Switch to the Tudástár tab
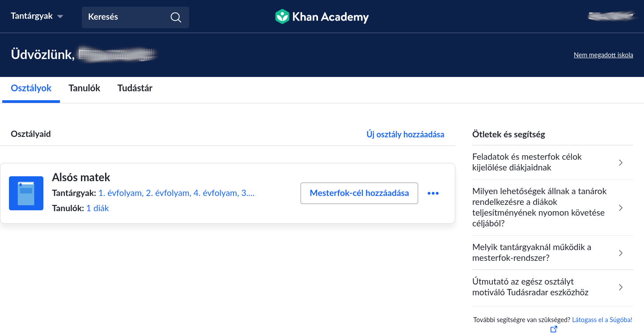 [x=135, y=88]
